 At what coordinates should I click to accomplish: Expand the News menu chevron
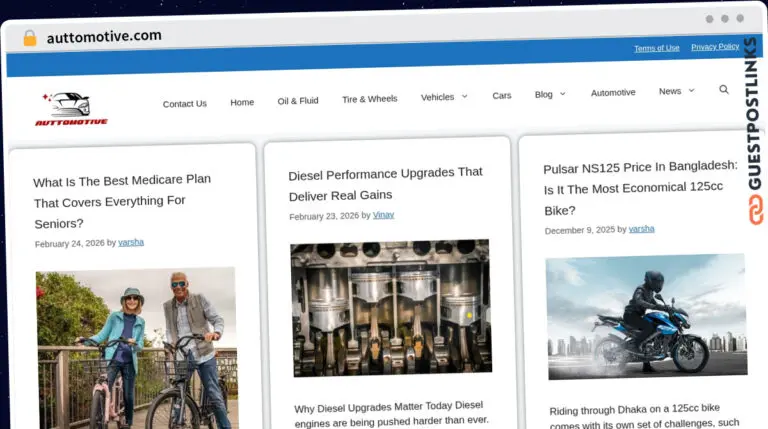pos(691,91)
